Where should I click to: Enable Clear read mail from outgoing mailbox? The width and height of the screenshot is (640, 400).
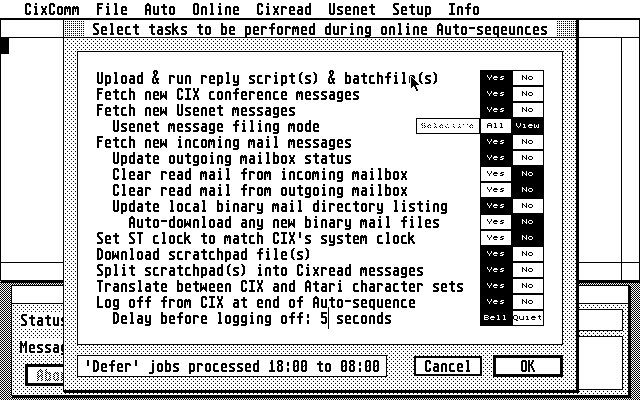coord(495,190)
